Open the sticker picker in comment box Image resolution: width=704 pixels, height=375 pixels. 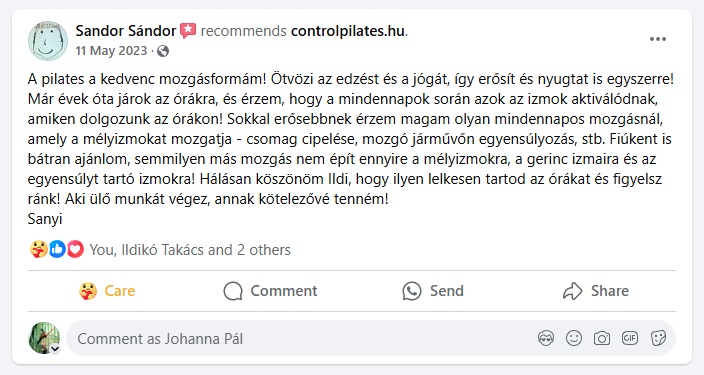click(658, 338)
